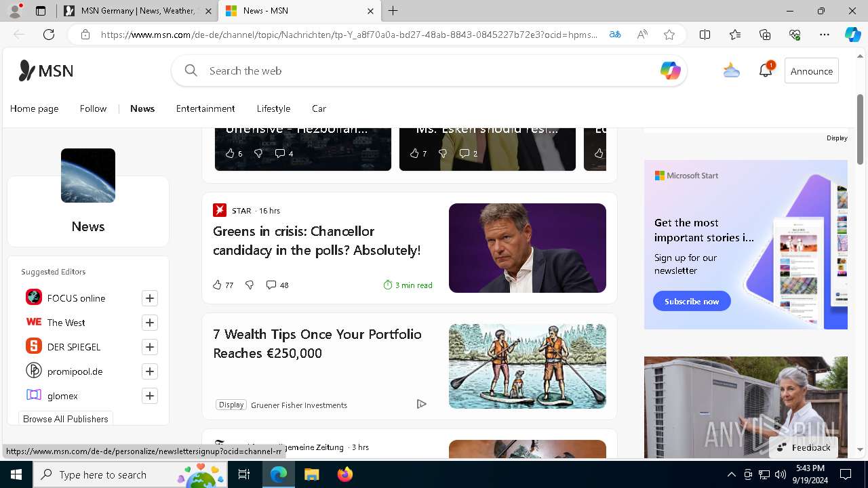Like the Greens in crisis article

tap(223, 285)
